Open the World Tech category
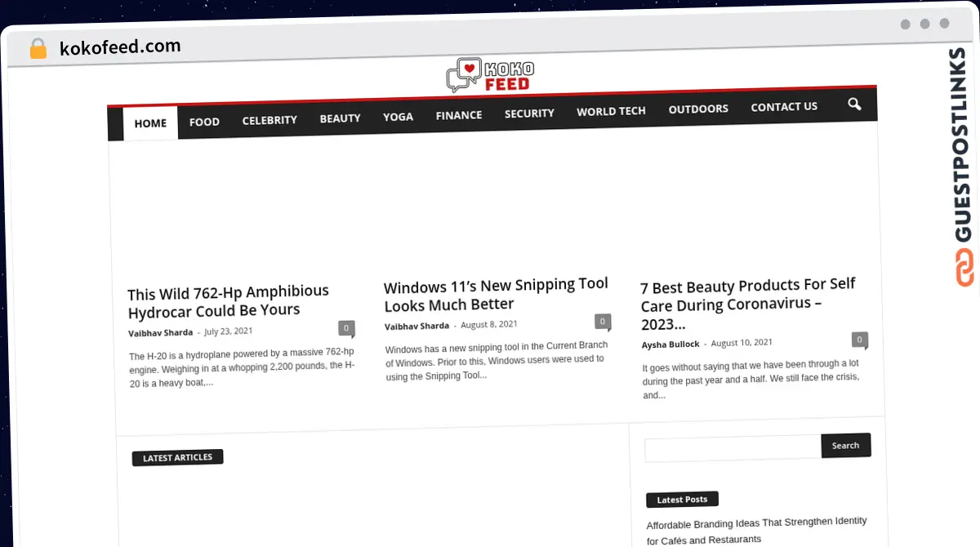Image resolution: width=980 pixels, height=547 pixels. pos(611,111)
